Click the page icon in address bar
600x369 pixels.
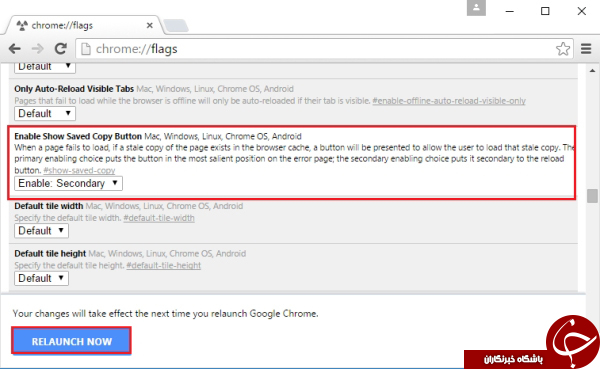[x=86, y=49]
